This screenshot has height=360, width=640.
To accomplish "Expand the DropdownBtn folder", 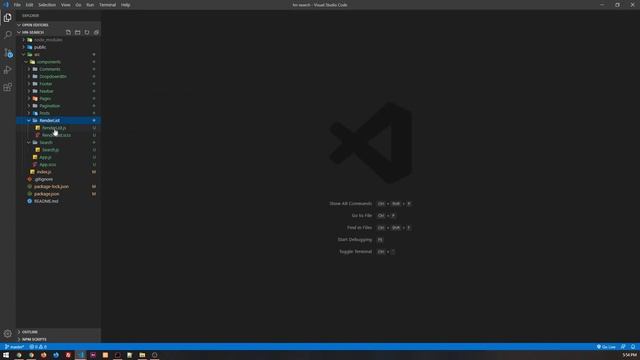I will [58, 76].
